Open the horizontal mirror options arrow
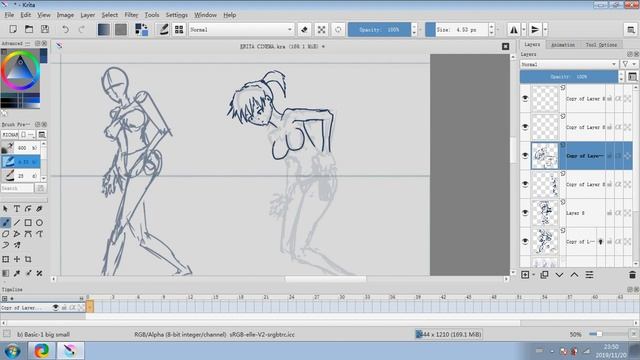The image size is (640, 360). [524, 29]
